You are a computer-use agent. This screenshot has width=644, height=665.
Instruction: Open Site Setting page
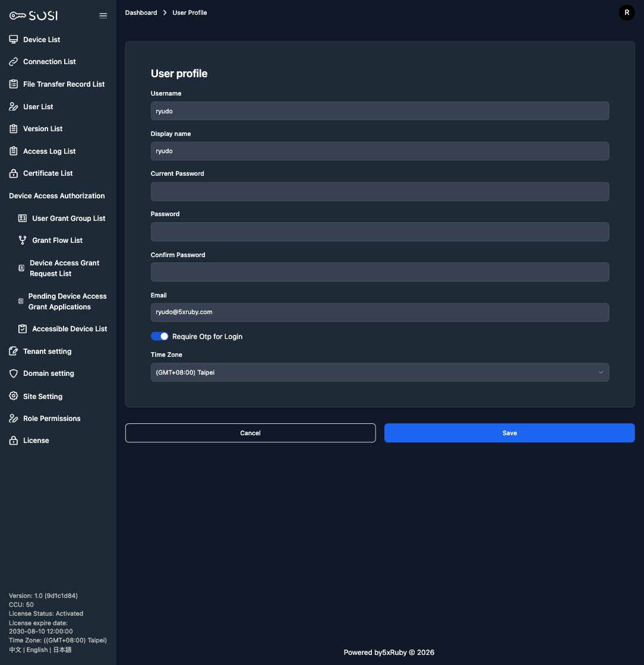[x=42, y=396]
